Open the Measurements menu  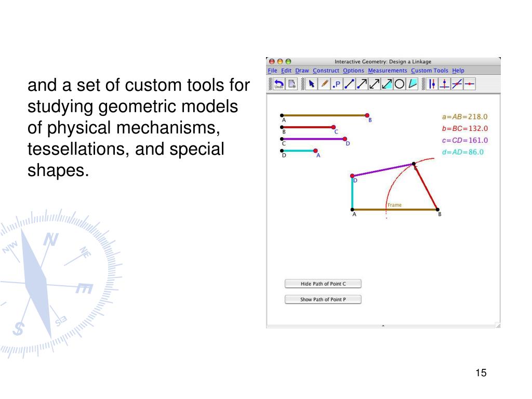[388, 71]
